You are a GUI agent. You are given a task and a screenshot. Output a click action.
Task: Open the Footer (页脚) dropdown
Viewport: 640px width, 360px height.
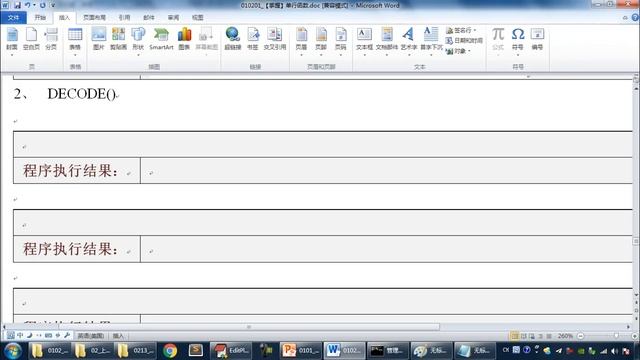pyautogui.click(x=321, y=41)
